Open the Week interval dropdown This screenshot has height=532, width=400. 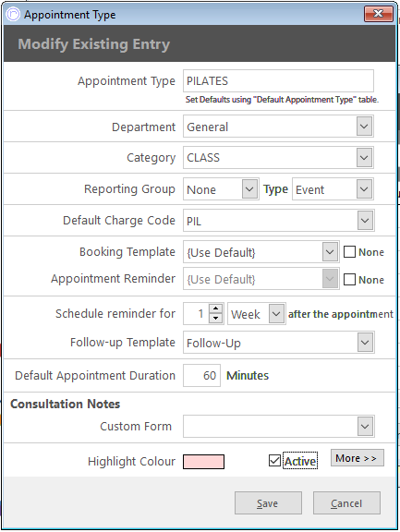coord(276,314)
